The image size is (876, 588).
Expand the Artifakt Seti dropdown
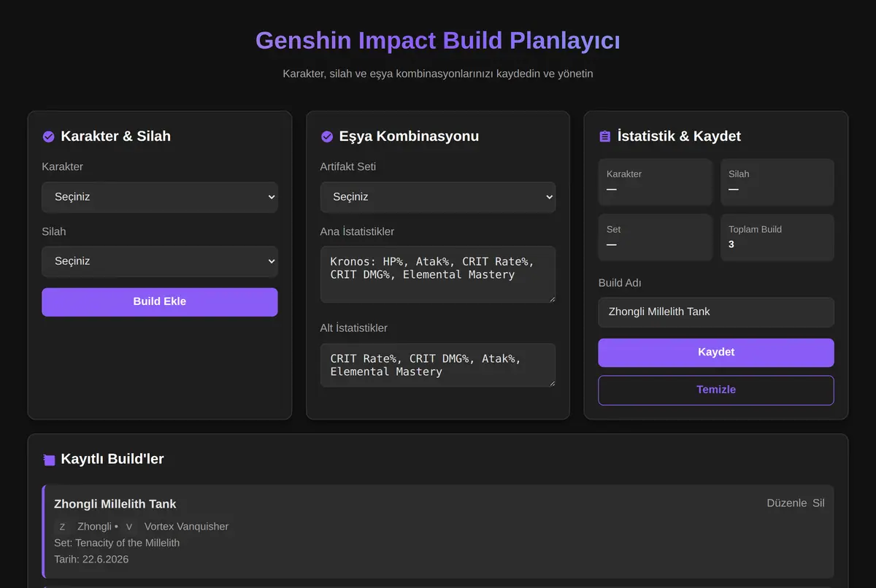pyautogui.click(x=438, y=197)
